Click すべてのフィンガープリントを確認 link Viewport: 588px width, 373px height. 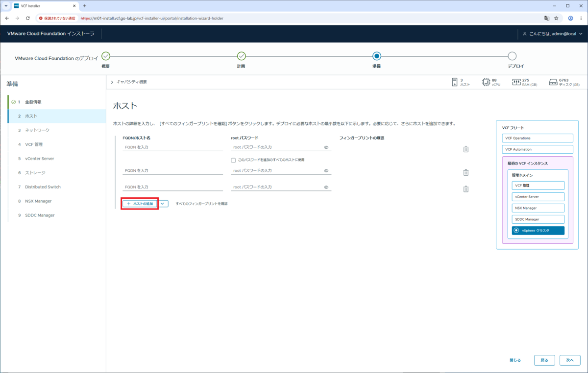(201, 204)
